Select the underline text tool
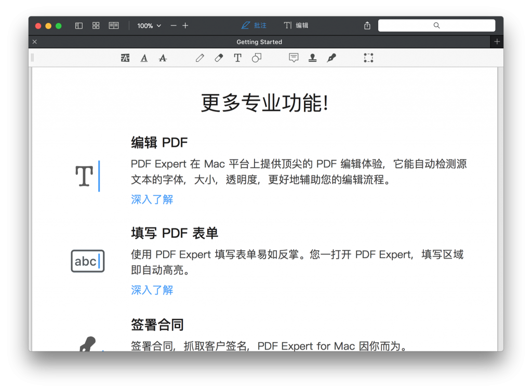 pos(144,58)
